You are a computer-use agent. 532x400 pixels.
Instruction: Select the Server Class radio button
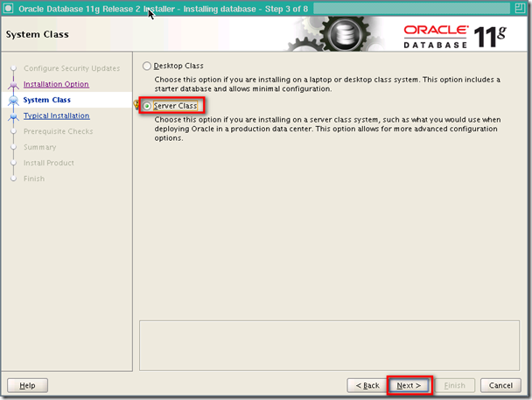click(x=147, y=106)
